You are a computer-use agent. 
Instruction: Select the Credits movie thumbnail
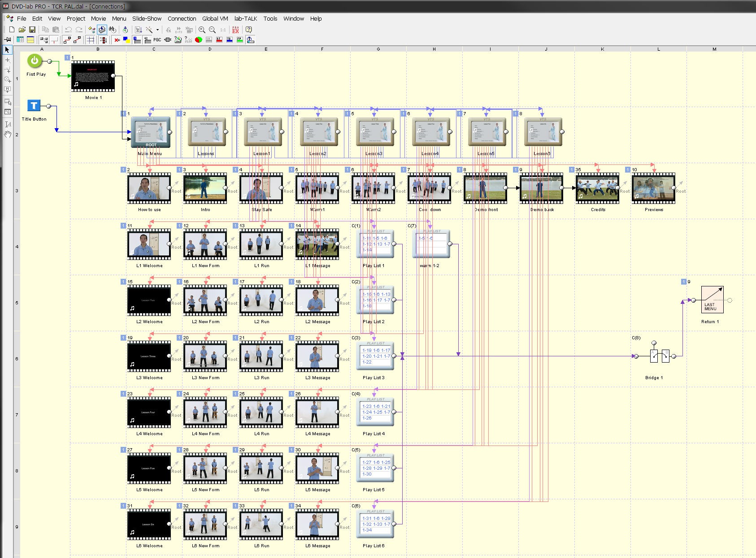[x=598, y=188]
